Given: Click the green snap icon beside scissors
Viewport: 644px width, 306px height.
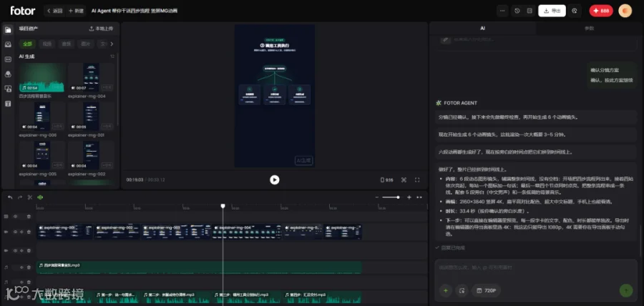Looking at the screenshot, I should coord(40,197).
